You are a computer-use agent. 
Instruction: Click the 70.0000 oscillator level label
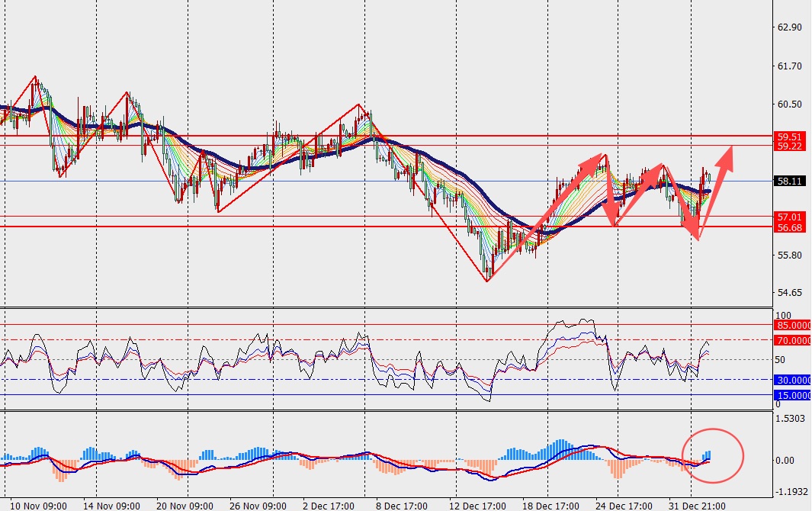point(793,340)
